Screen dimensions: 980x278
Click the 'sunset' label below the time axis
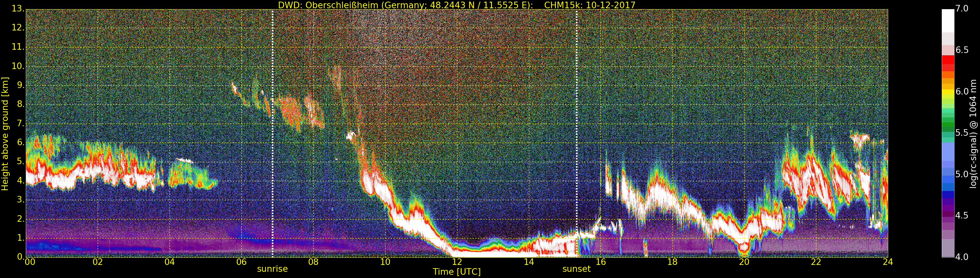576,269
